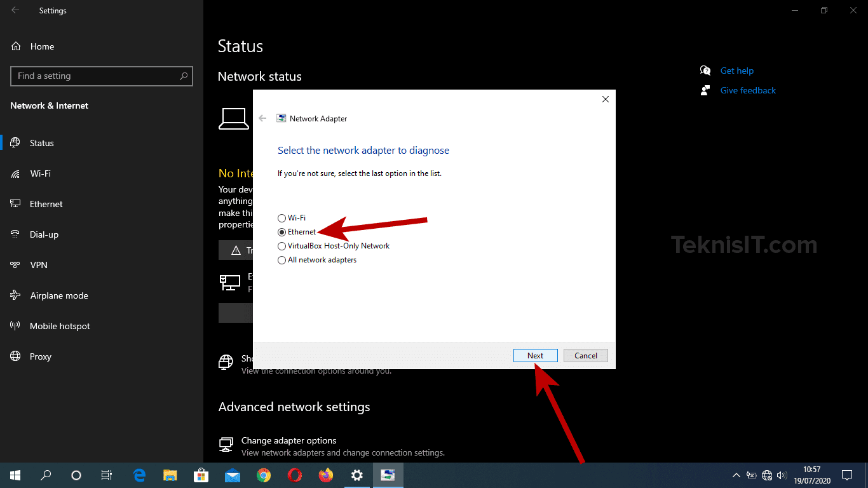Click the back arrow in the Network Adapter dialog

click(262, 118)
